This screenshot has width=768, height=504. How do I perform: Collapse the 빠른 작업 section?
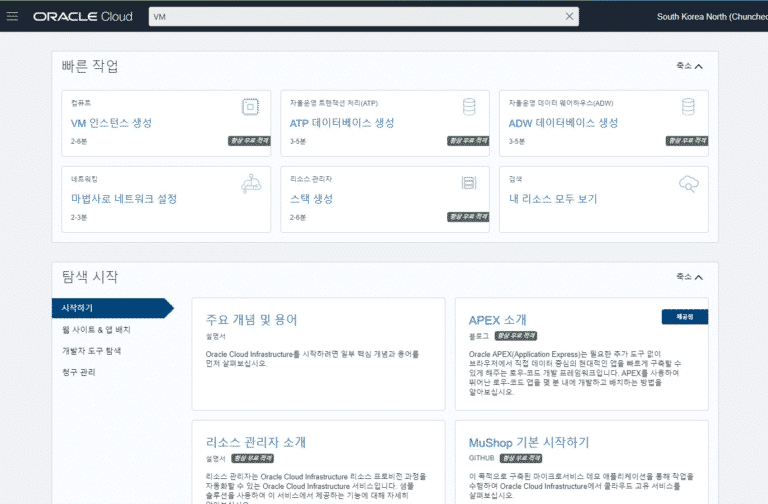tap(689, 66)
